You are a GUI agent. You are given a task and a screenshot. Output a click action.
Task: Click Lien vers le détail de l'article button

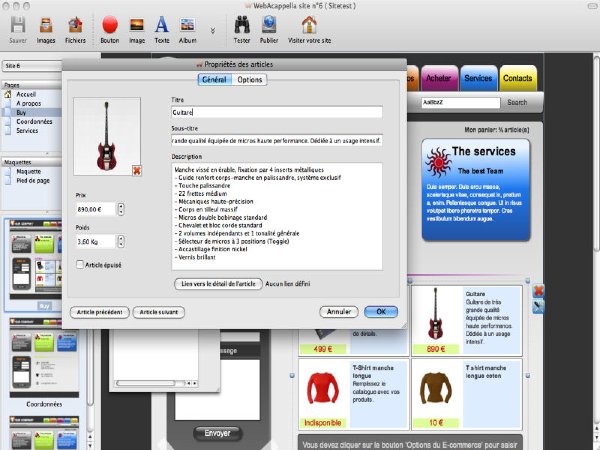click(x=218, y=284)
